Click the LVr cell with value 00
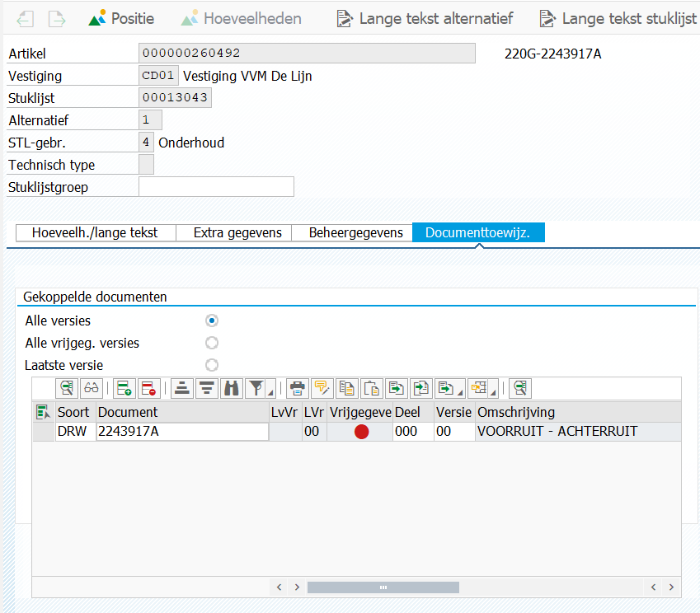 click(314, 432)
